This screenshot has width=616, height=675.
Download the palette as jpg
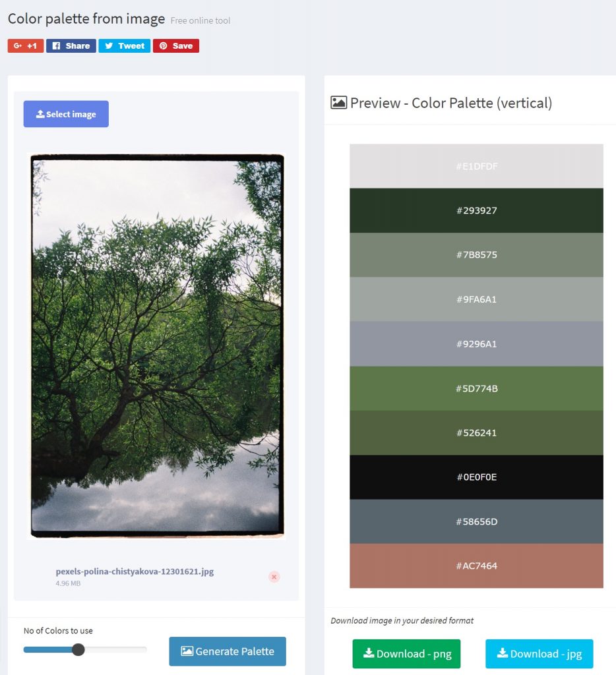[x=539, y=654]
